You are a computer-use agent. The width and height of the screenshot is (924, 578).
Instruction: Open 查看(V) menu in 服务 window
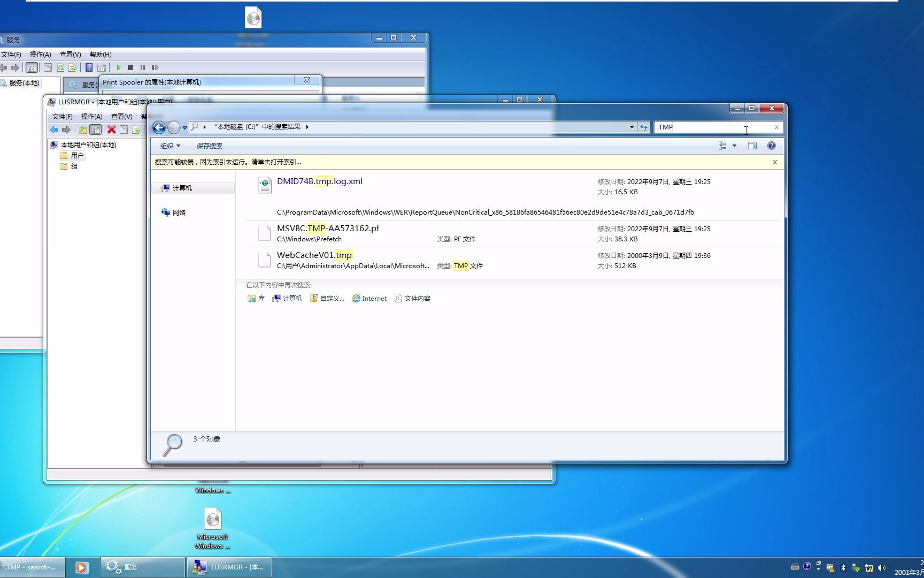pyautogui.click(x=70, y=55)
